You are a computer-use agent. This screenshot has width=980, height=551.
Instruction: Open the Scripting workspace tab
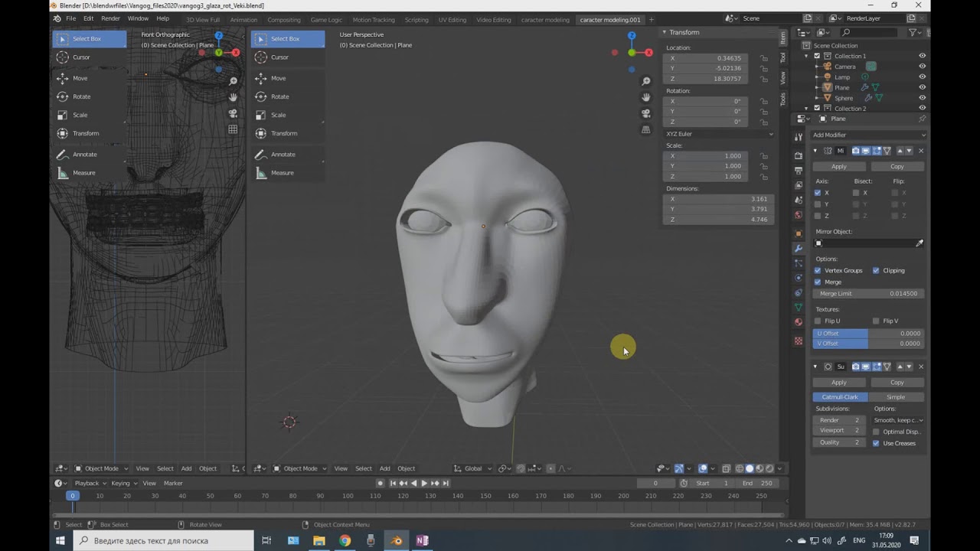tap(416, 19)
